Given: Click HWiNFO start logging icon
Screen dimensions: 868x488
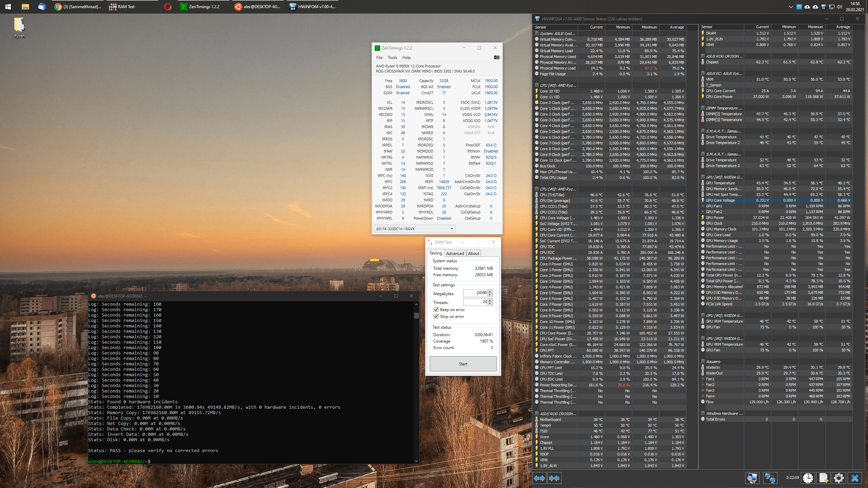Looking at the screenshot, I should pyautogui.click(x=823, y=478).
